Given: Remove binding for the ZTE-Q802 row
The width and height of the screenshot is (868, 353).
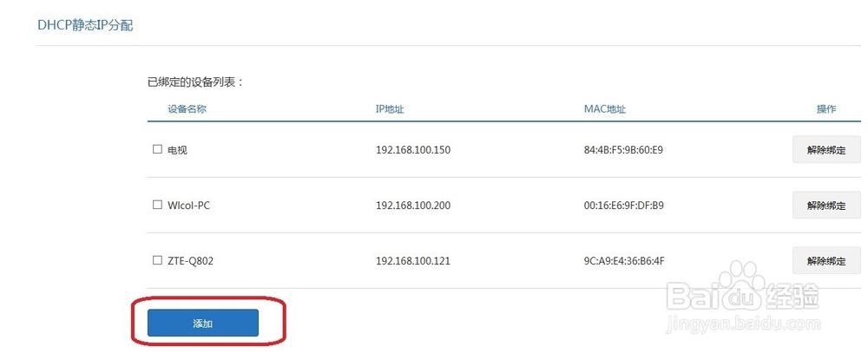Looking at the screenshot, I should pos(826,260).
